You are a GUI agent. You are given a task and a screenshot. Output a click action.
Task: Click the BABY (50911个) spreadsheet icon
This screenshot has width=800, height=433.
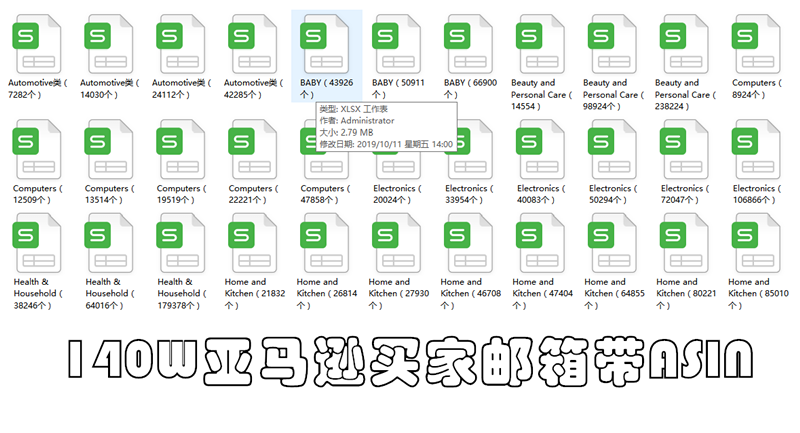click(397, 44)
